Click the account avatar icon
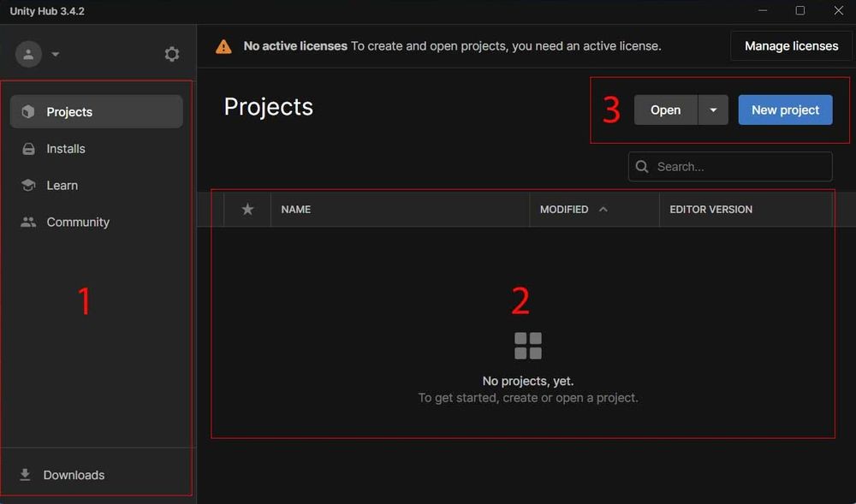 point(27,53)
